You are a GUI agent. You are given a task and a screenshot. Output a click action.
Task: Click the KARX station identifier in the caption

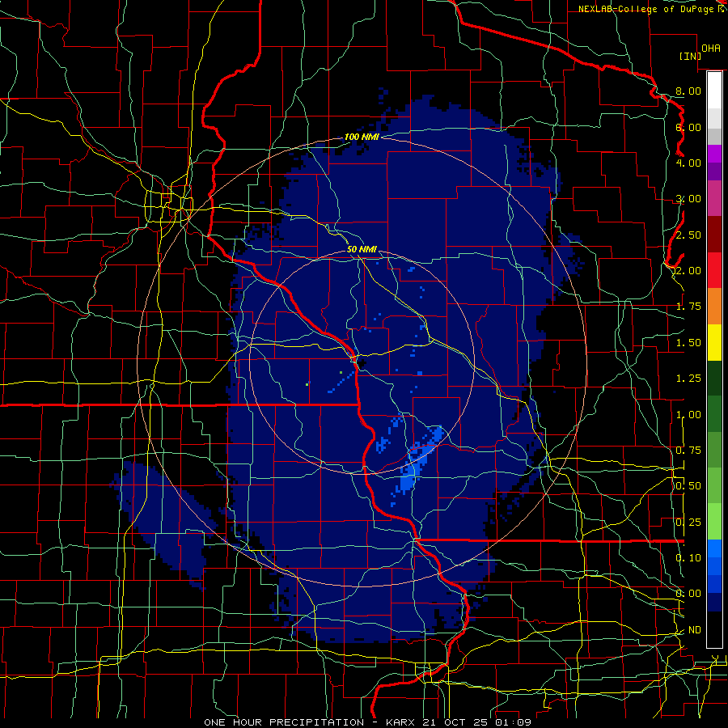[x=401, y=722]
